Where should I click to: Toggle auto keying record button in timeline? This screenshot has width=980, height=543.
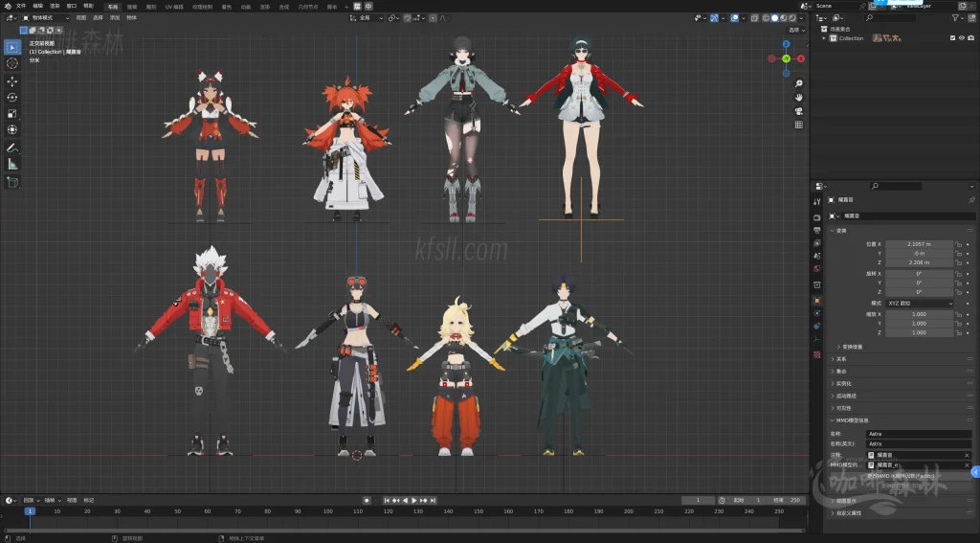coord(367,501)
